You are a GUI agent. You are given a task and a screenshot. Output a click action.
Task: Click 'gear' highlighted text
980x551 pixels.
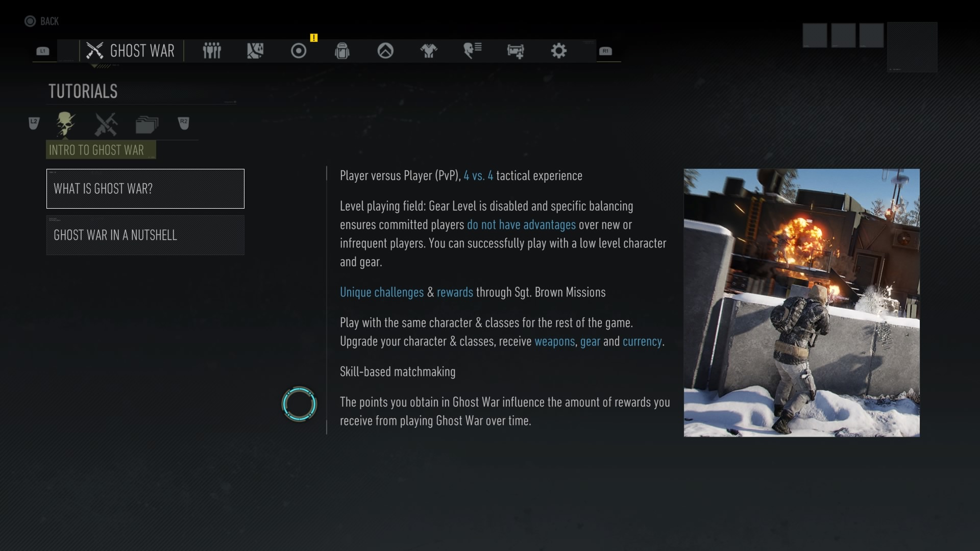click(x=590, y=342)
